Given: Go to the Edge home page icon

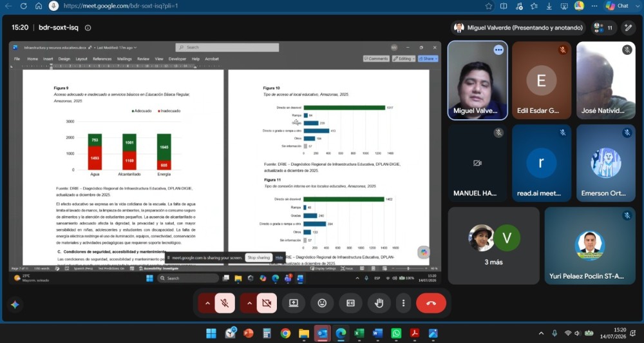Looking at the screenshot, I should pos(38,6).
